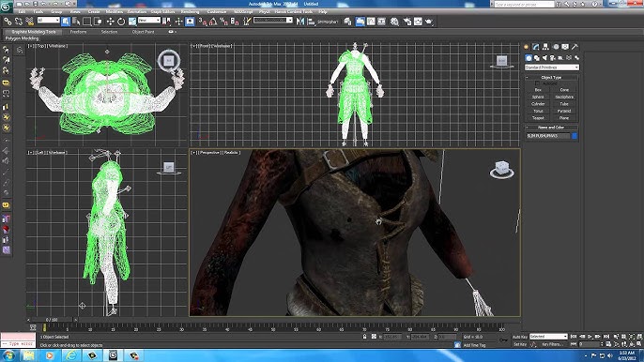The image size is (644, 362).
Task: Click the blue object color swatch
Action: coord(575,136)
